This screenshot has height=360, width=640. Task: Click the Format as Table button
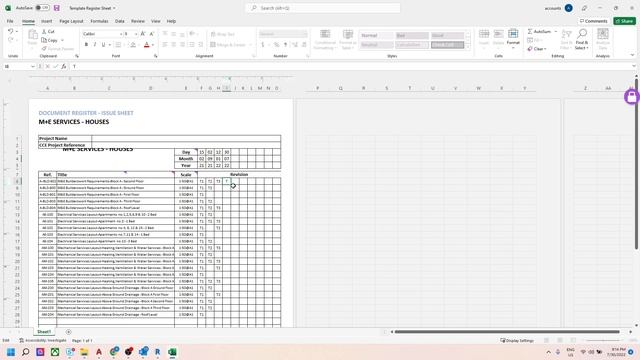[347, 40]
